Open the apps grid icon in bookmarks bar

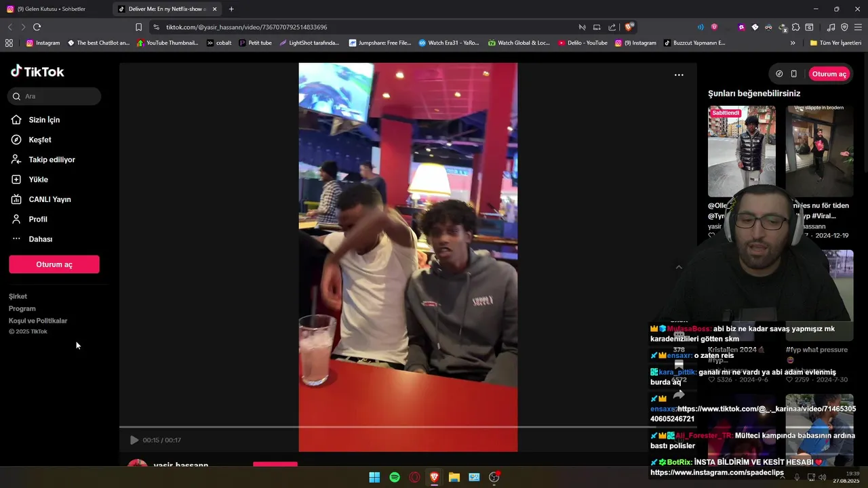[x=9, y=43]
